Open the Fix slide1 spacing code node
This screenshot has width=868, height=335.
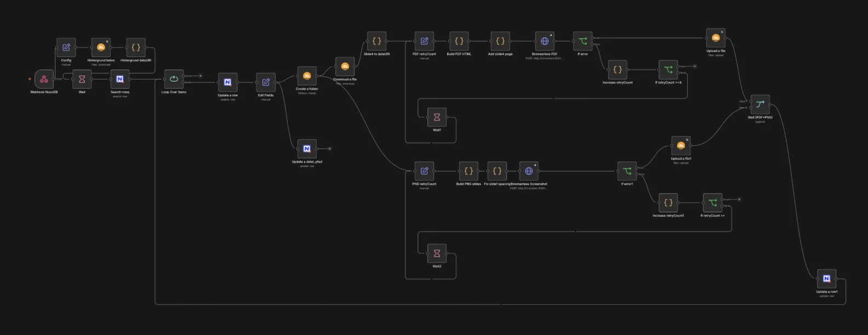[497, 171]
